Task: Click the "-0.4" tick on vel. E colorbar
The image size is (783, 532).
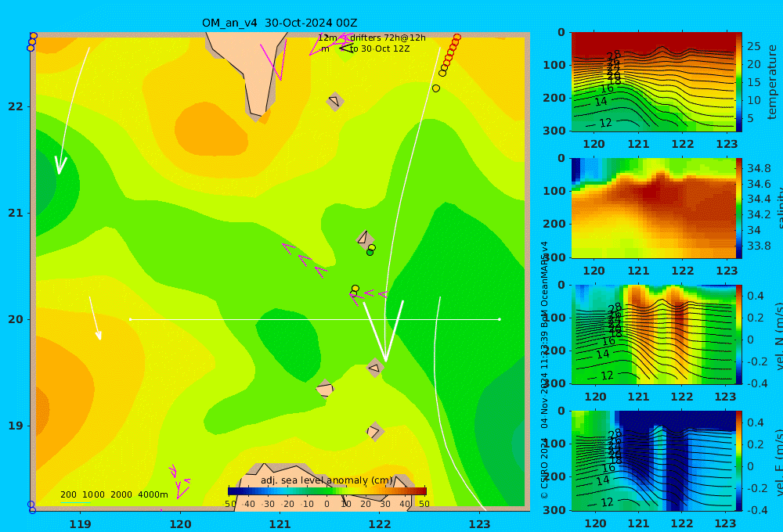Action: tap(756, 510)
